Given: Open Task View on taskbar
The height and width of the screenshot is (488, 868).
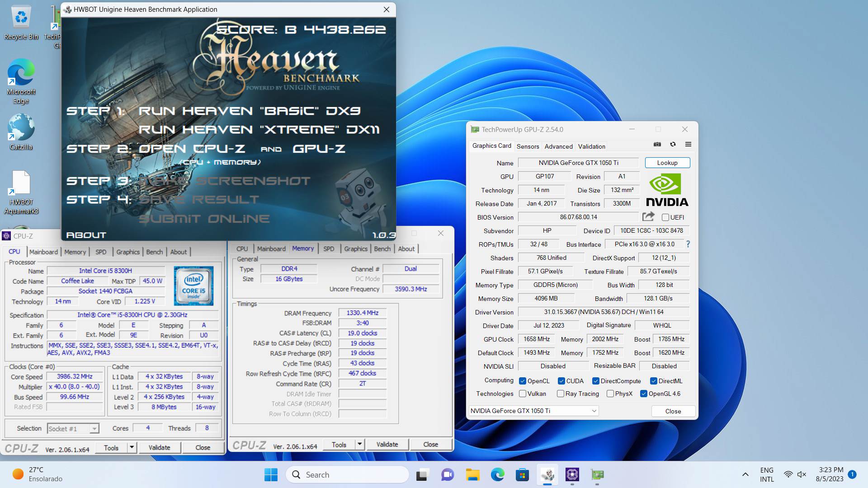Looking at the screenshot, I should 423,474.
